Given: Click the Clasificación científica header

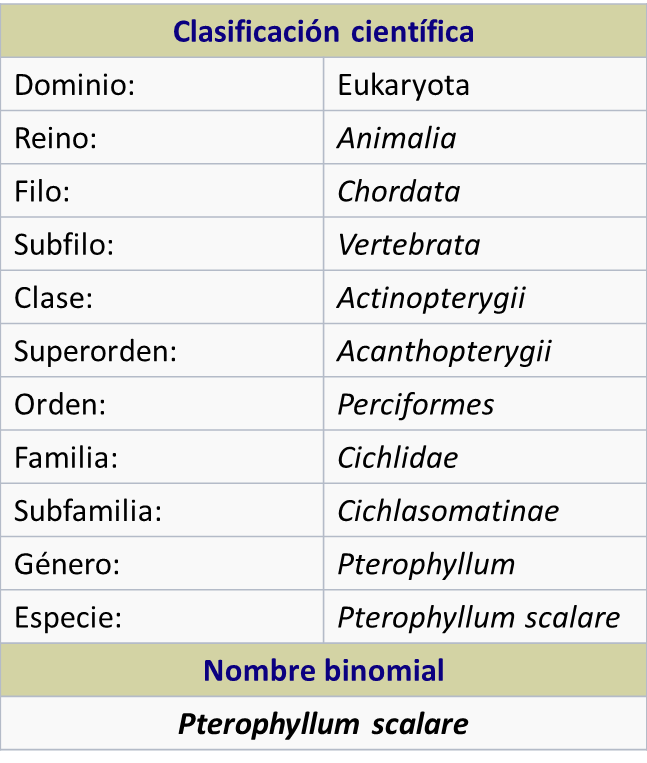Looking at the screenshot, I should pyautogui.click(x=323, y=32).
